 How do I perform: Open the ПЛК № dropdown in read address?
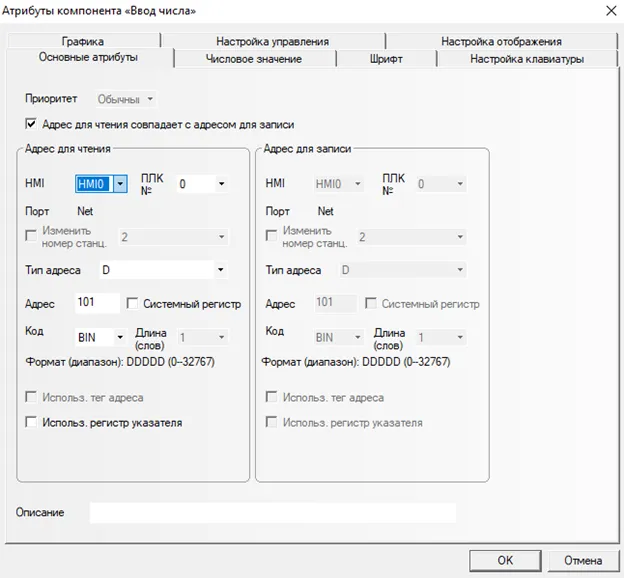point(220,184)
